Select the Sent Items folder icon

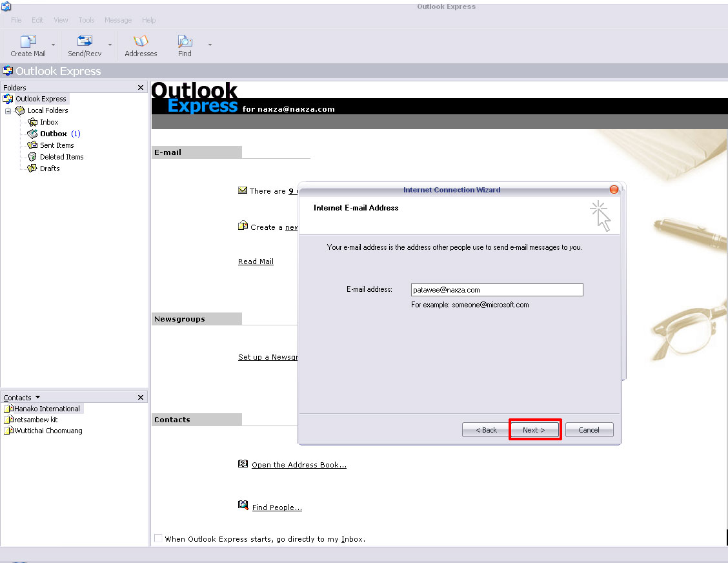coord(32,145)
